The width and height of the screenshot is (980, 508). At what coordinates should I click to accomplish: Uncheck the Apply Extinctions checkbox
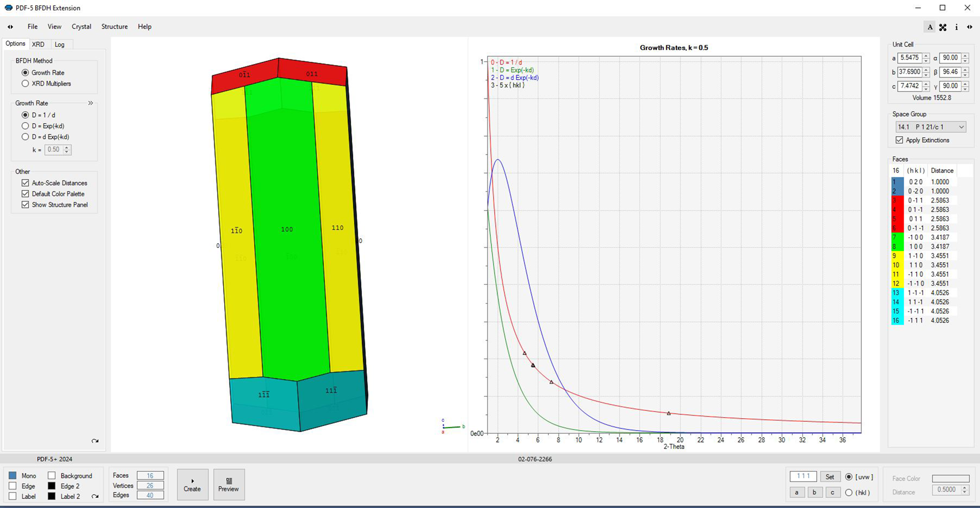pyautogui.click(x=900, y=140)
